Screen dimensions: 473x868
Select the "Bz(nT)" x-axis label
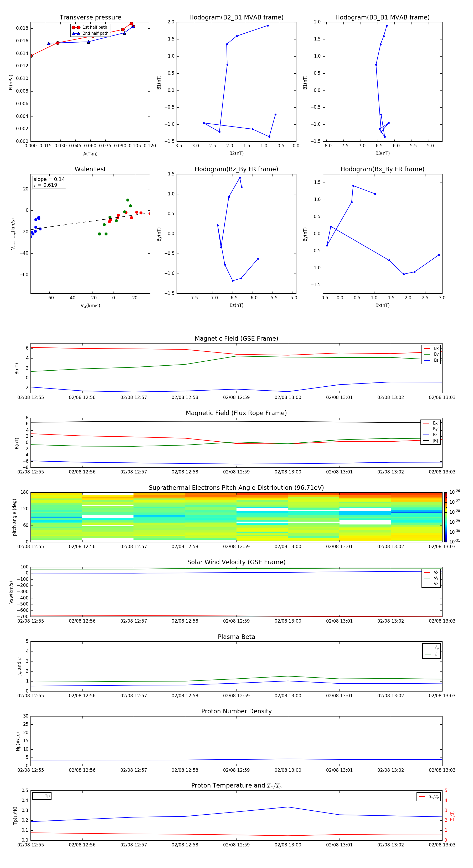coord(236,305)
